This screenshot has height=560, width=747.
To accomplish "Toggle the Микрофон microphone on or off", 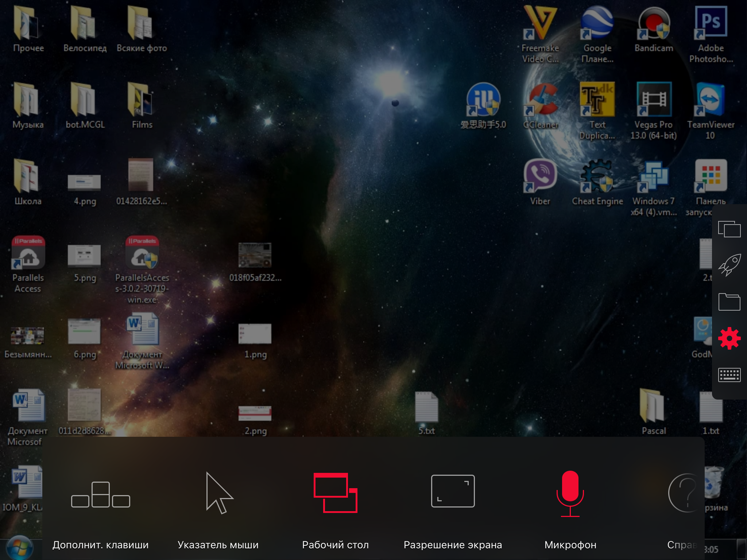I will (570, 493).
